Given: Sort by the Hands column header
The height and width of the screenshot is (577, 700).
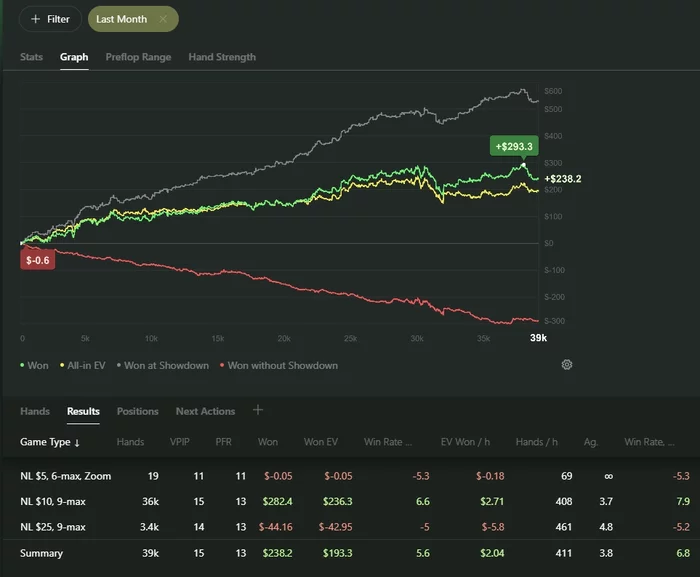Looking at the screenshot, I should click(x=130, y=442).
